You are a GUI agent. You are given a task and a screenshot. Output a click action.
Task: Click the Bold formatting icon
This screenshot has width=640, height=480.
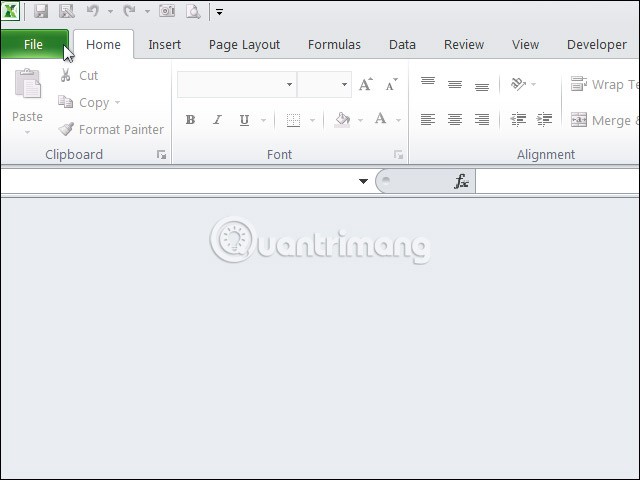coord(190,121)
